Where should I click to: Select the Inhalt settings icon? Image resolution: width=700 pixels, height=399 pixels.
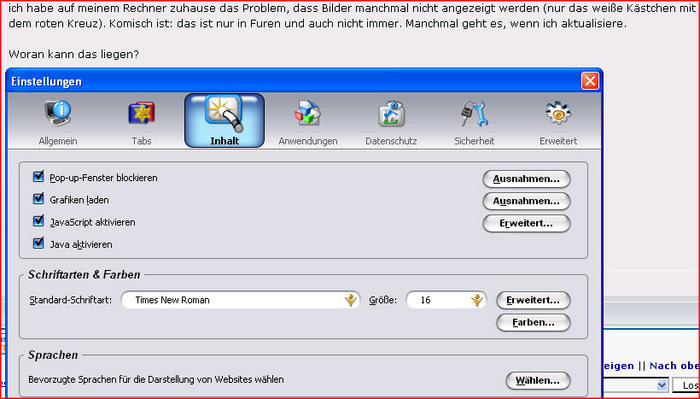click(225, 121)
